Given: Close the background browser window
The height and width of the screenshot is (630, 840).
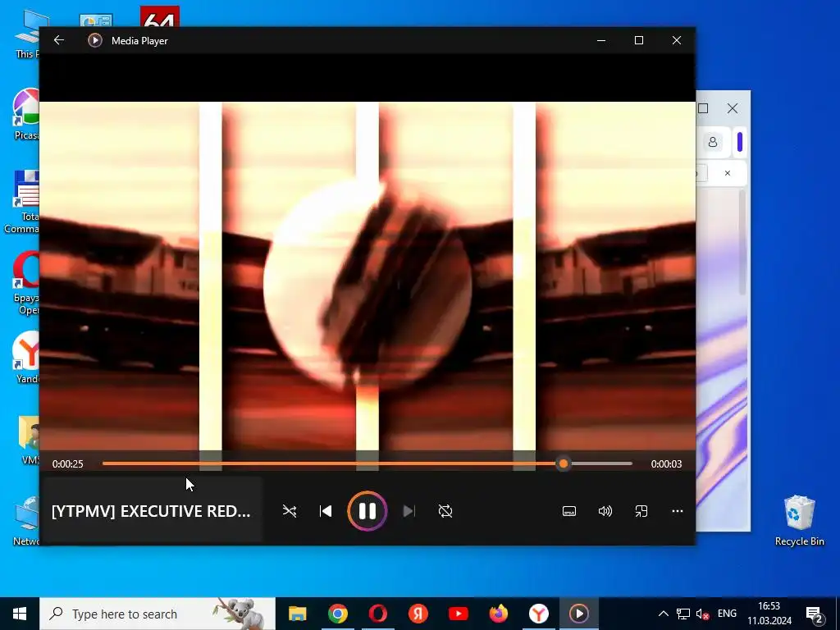Looking at the screenshot, I should point(733,108).
